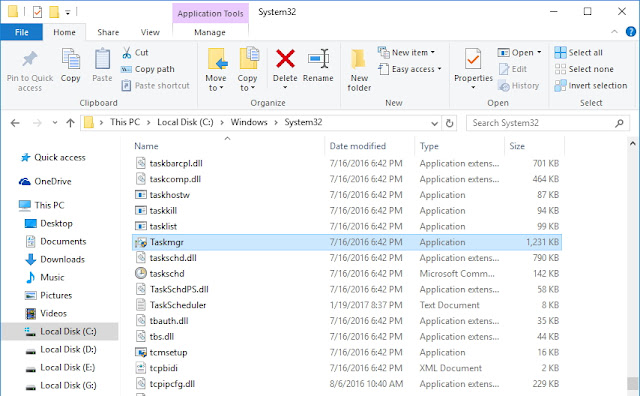Click the Paste clipboard icon
Viewport: 640px width, 396px height.
(x=102, y=60)
